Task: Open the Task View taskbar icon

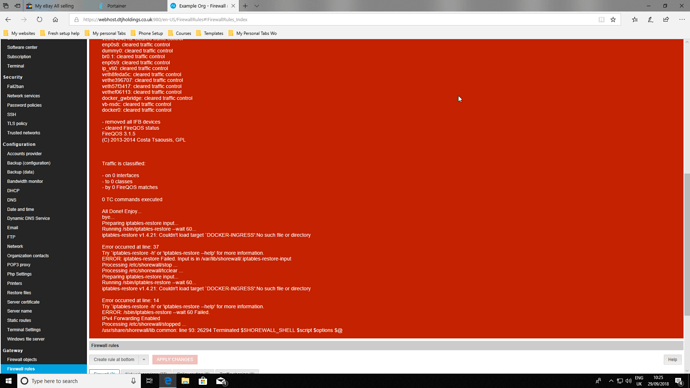Action: [149, 381]
